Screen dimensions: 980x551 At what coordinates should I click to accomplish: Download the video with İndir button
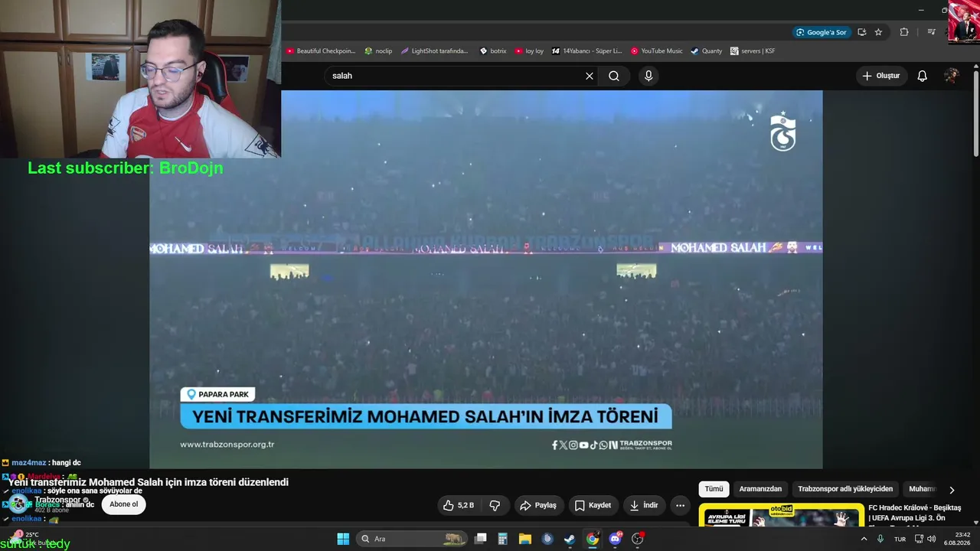[x=643, y=505]
